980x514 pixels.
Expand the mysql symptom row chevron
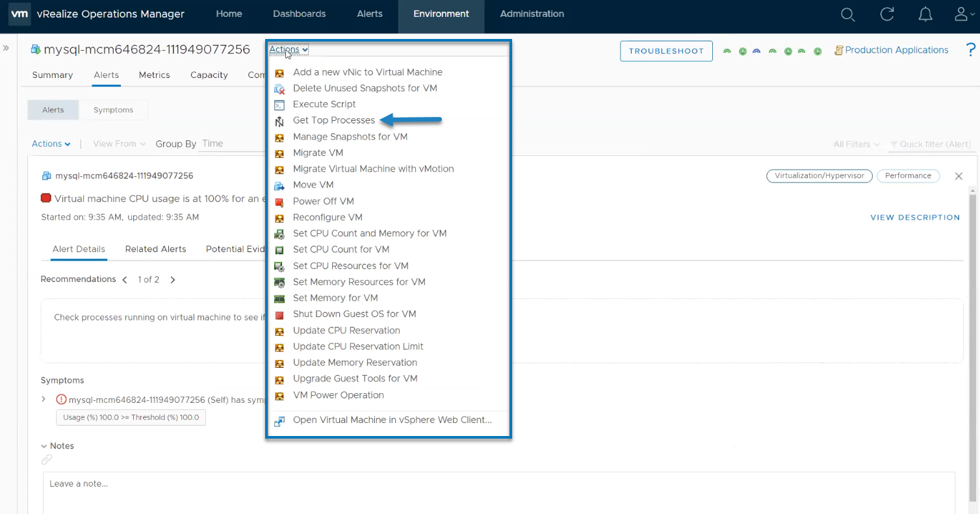click(x=44, y=400)
